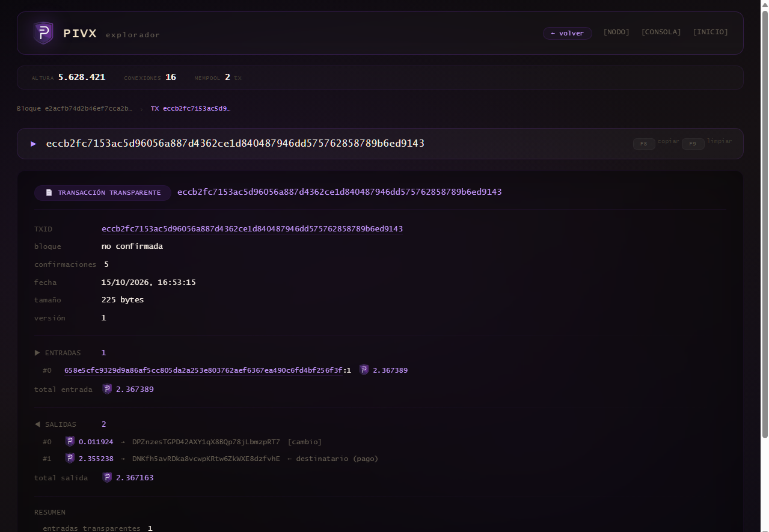Click the command prompt arrow icon
Image resolution: width=769 pixels, height=532 pixels.
[34, 144]
